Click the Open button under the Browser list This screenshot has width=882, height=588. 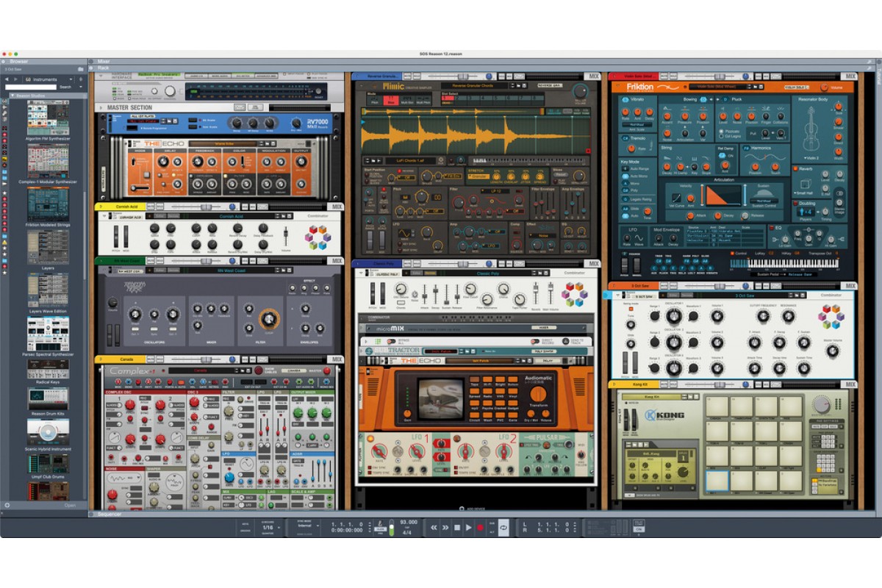point(70,506)
